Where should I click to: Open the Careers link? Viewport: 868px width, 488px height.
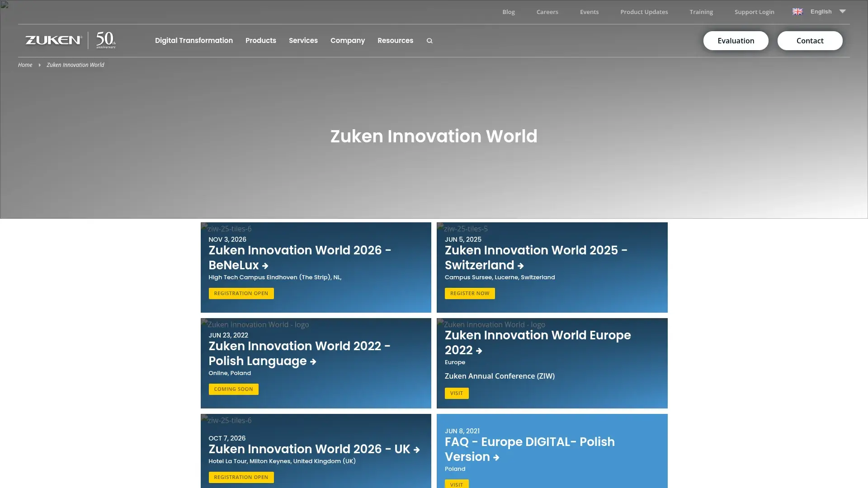pyautogui.click(x=547, y=12)
